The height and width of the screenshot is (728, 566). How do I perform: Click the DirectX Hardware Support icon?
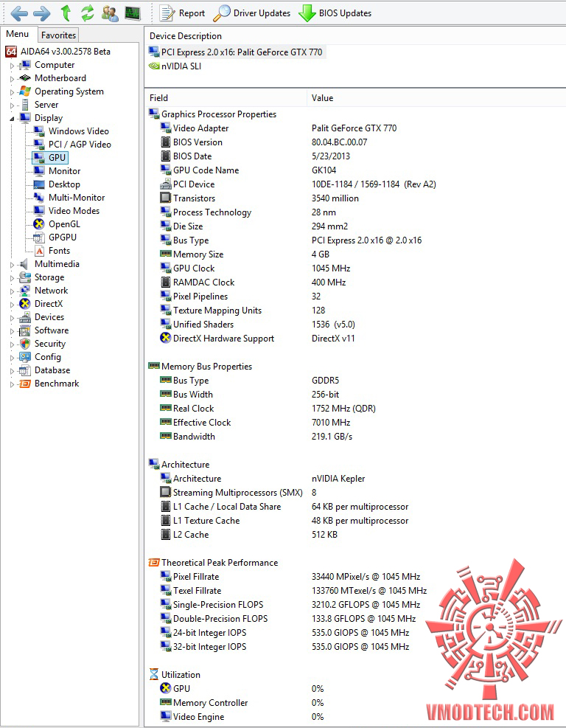pyautogui.click(x=166, y=339)
